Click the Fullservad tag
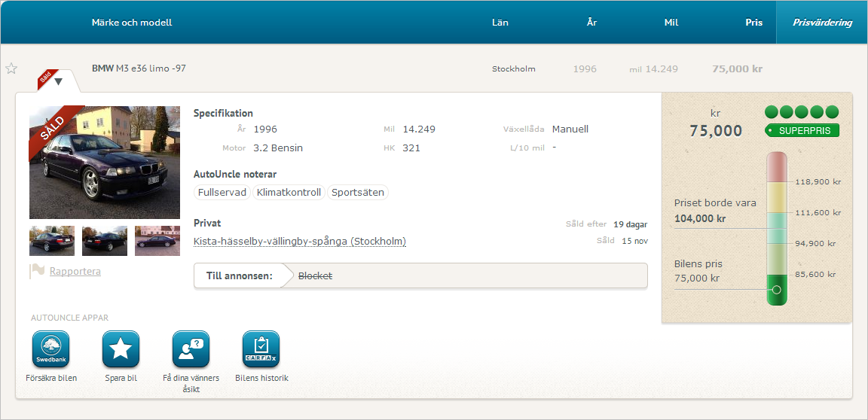Viewport: 868px width, 420px height. (x=222, y=193)
